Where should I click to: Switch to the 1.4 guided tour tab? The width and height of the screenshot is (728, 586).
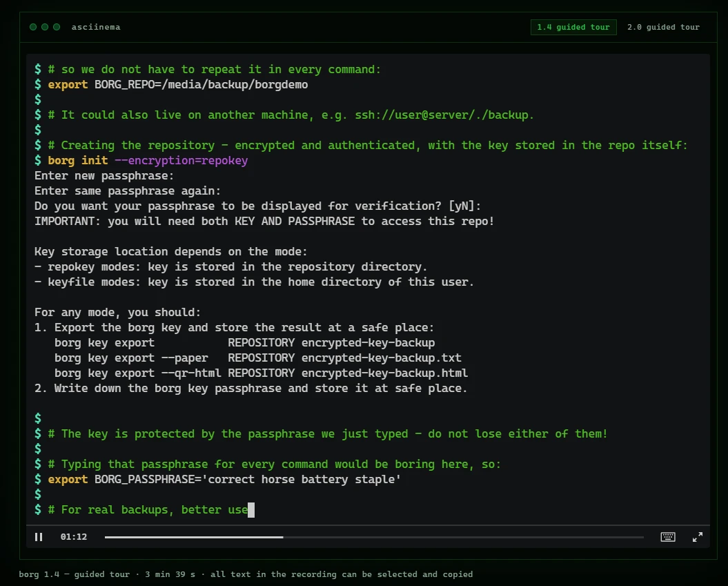coord(573,27)
